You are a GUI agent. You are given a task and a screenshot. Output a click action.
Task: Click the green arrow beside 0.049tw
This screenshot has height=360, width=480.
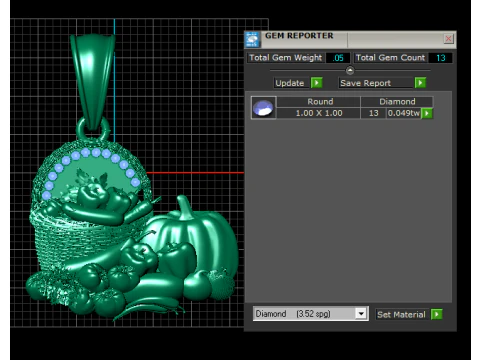click(427, 113)
